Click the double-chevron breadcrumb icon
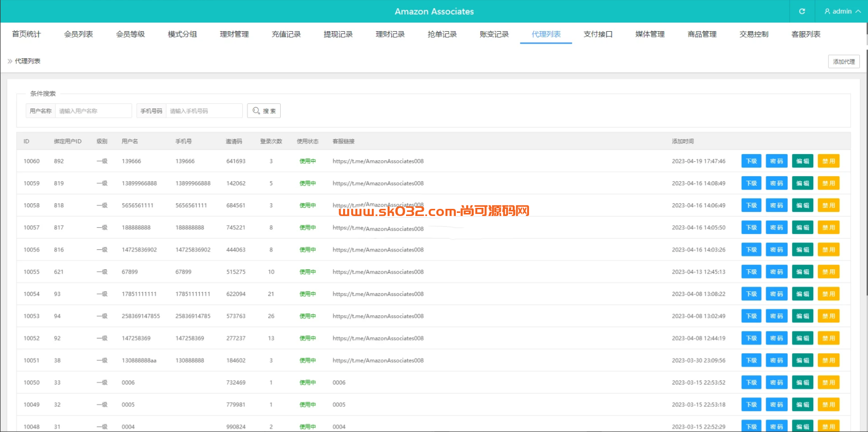This screenshot has height=432, width=868. (x=10, y=61)
